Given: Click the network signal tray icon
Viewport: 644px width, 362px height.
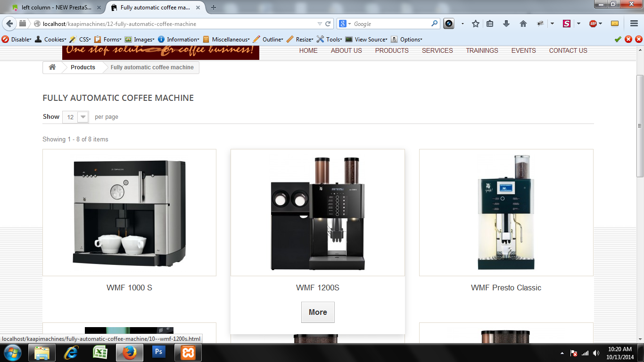Looking at the screenshot, I should pos(585,353).
